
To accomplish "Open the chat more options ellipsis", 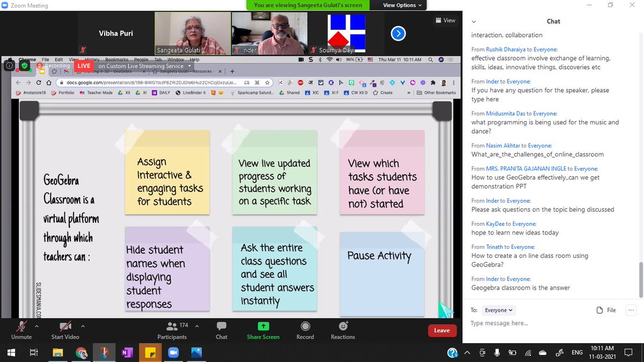I will click(x=631, y=310).
